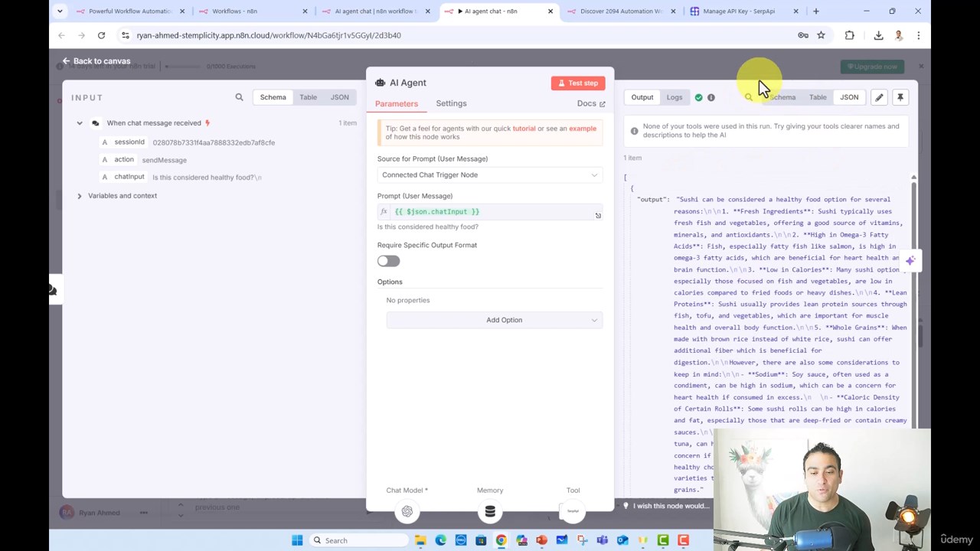This screenshot has width=980, height=551.
Task: Open the Chrome three-dot menu
Action: 918,35
